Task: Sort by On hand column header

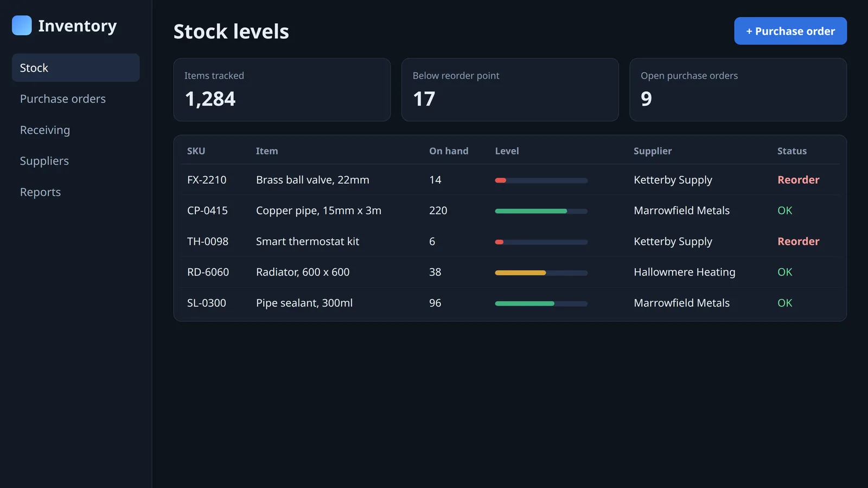Action: pyautogui.click(x=449, y=151)
